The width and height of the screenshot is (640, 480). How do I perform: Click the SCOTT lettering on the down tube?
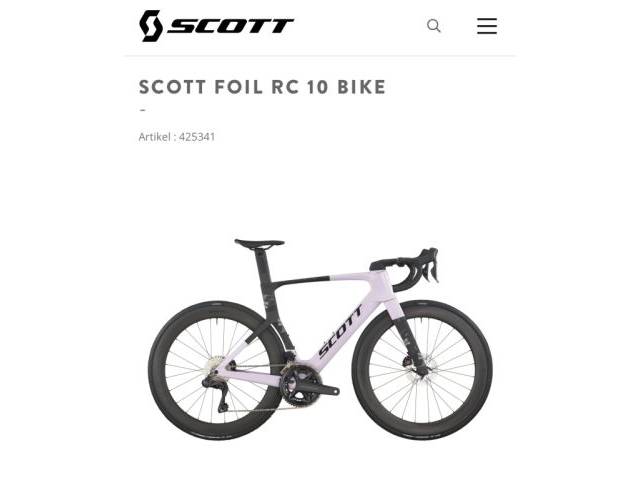(340, 331)
